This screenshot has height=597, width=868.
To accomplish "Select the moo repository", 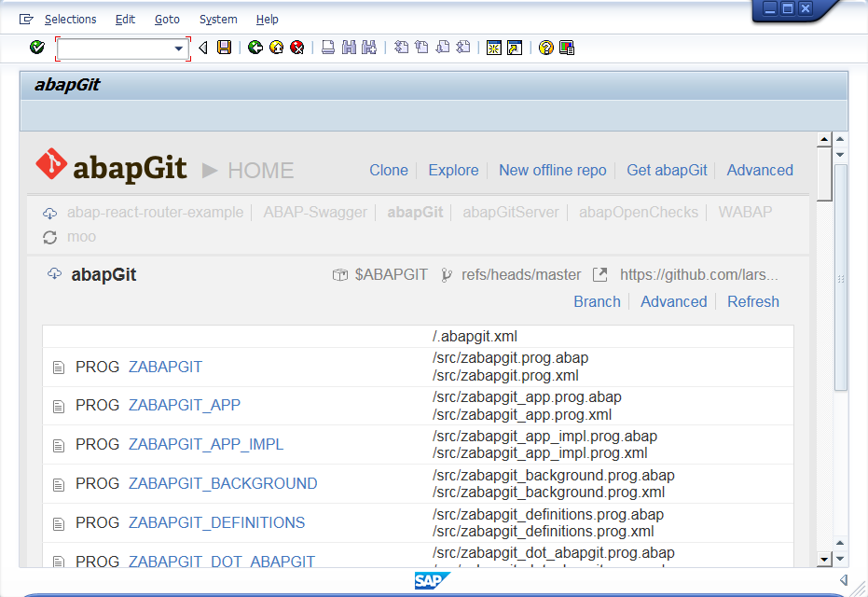I will [81, 237].
